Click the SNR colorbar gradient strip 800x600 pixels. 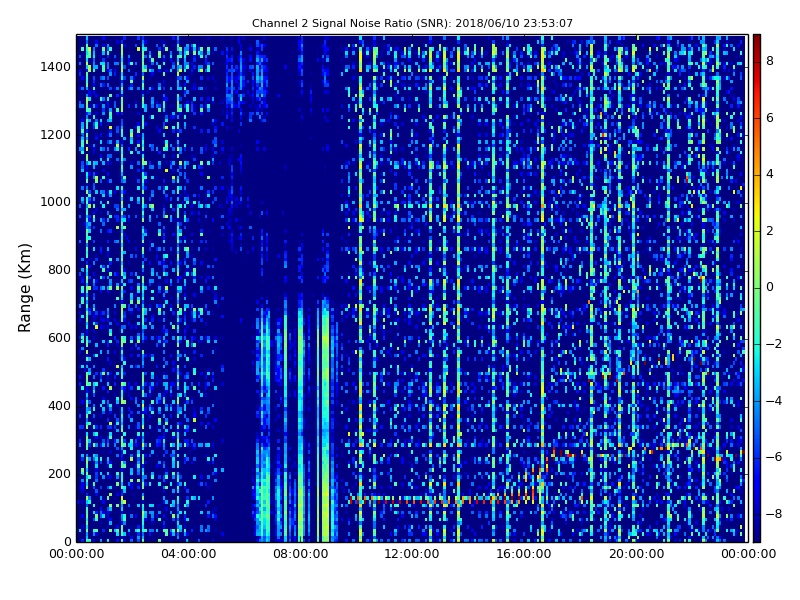(x=757, y=288)
